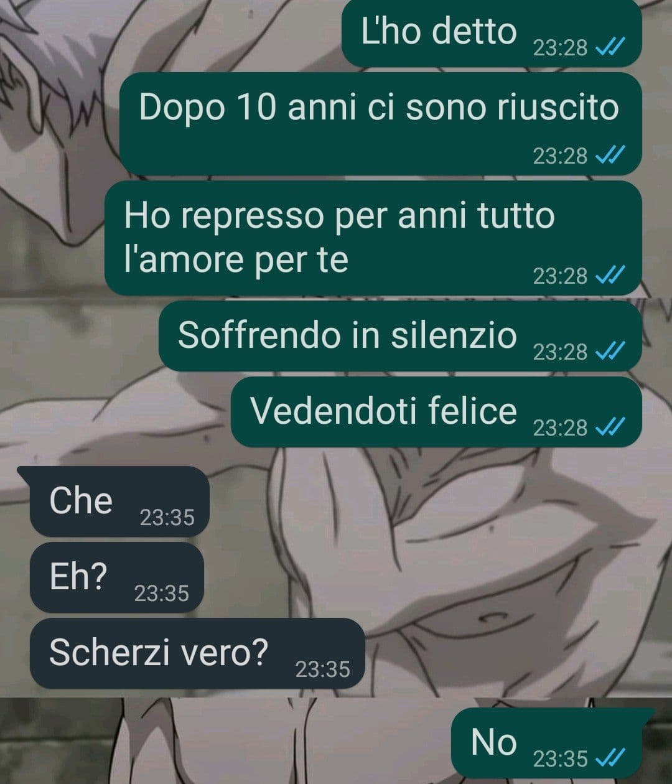Click double check icon on 'Soffrendo in silenzio'
Screen dimensions: 672x784
tap(610, 352)
